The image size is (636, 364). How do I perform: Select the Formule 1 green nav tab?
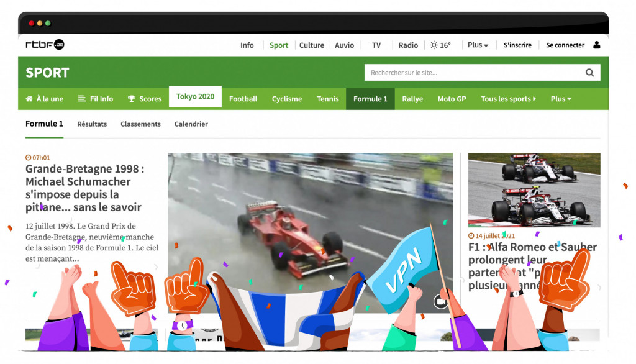pyautogui.click(x=370, y=99)
